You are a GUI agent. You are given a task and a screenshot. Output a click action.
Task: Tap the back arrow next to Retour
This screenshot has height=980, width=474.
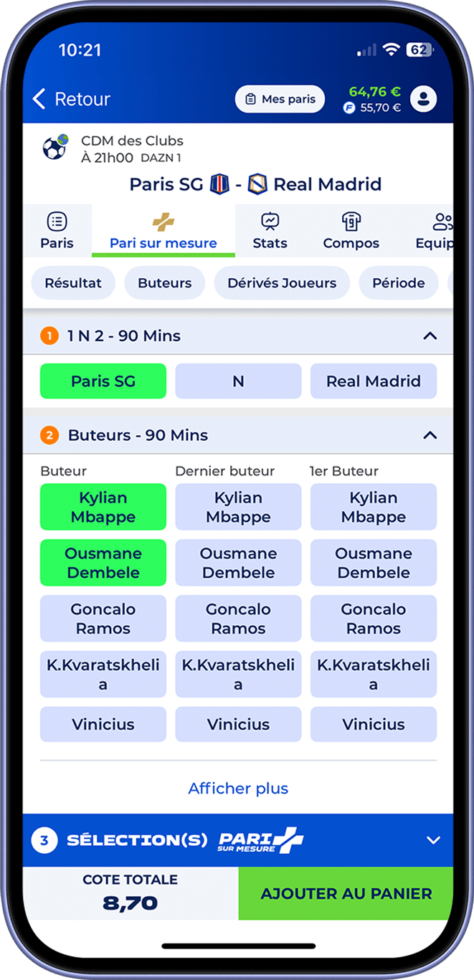[x=40, y=99]
